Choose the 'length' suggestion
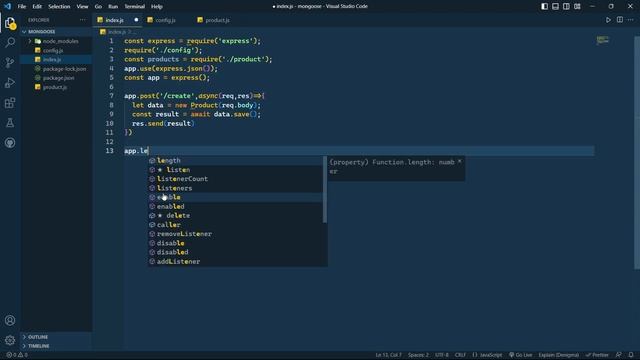The height and width of the screenshot is (360, 640). point(236,160)
